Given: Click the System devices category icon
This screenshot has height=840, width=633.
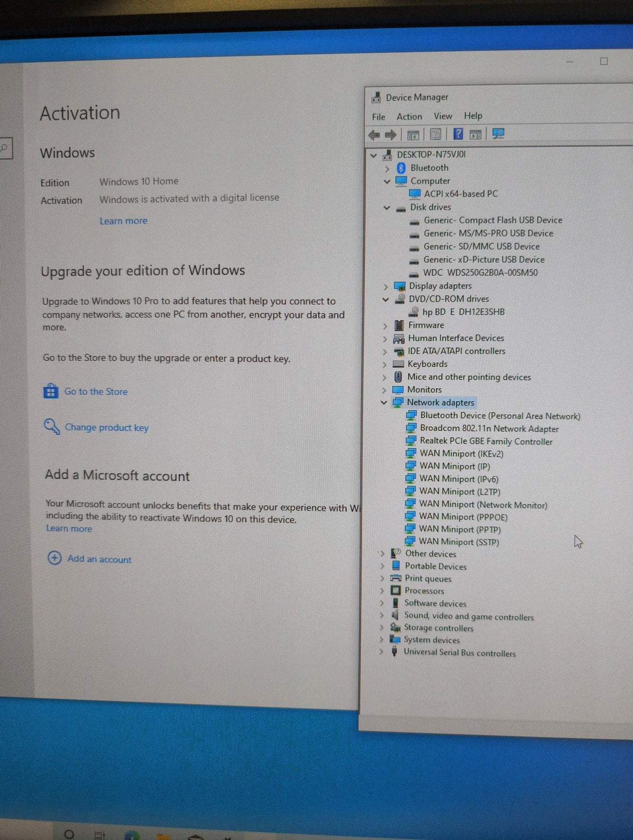Looking at the screenshot, I should pos(395,639).
